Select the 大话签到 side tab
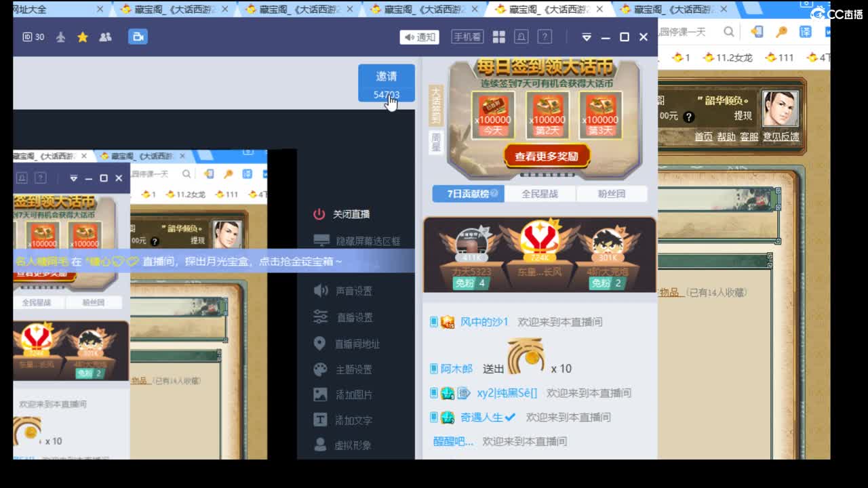Image resolution: width=868 pixels, height=488 pixels. click(x=436, y=104)
